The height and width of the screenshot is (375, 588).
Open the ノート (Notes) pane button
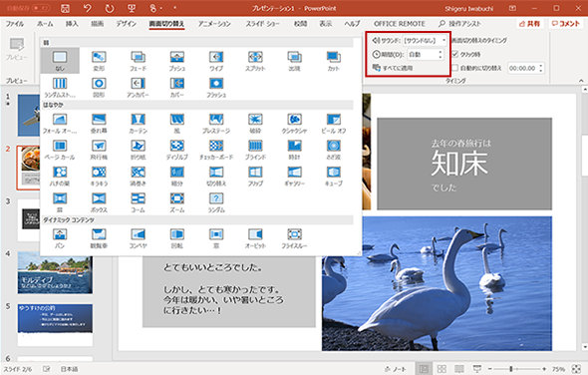(x=396, y=369)
